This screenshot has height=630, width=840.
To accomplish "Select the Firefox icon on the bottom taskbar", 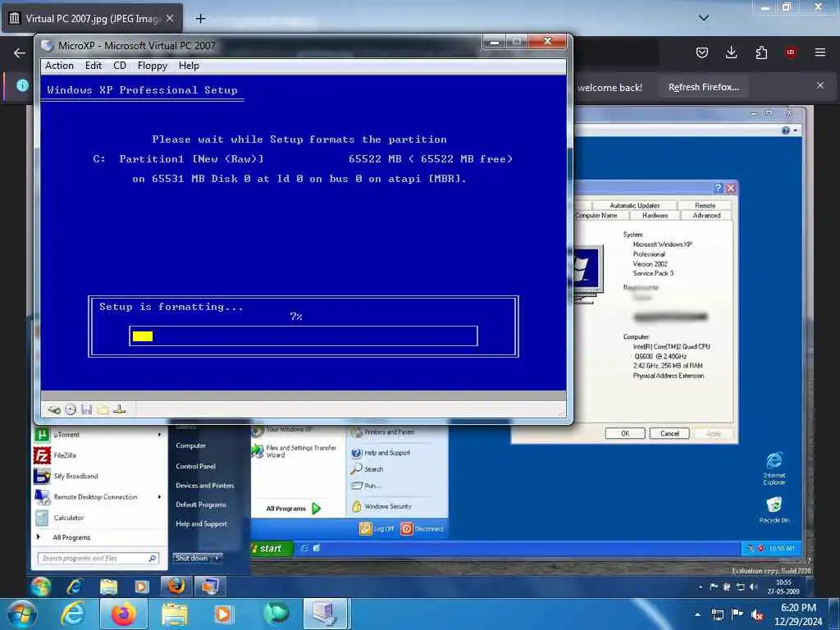I will point(123,614).
